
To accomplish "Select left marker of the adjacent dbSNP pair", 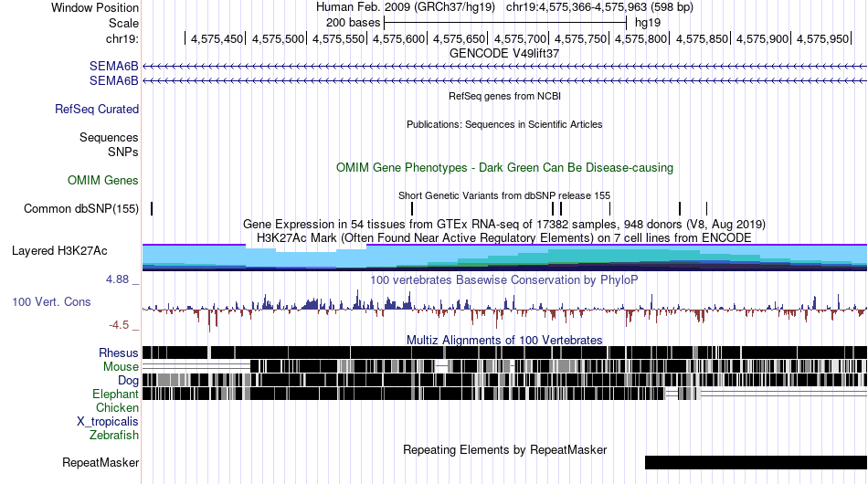I will pos(553,208).
